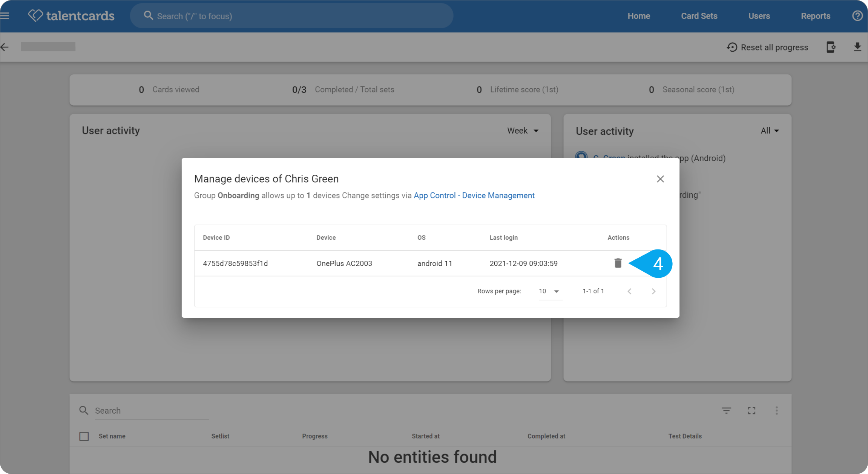Screen dimensions: 868x474
Task: Download the user report via download icon
Action: pyautogui.click(x=857, y=47)
